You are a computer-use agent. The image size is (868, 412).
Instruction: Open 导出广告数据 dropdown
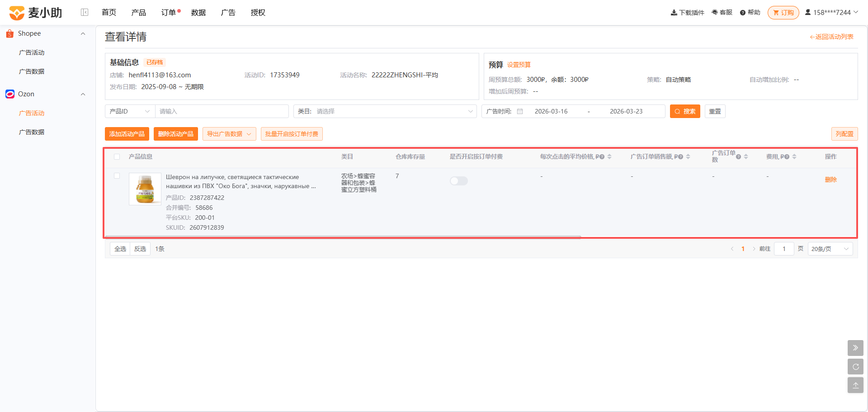click(229, 134)
